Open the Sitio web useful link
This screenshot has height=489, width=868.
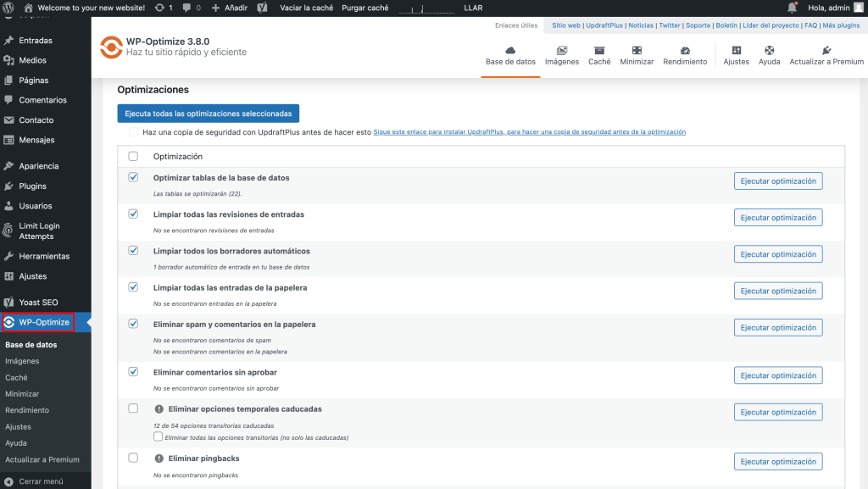click(566, 25)
